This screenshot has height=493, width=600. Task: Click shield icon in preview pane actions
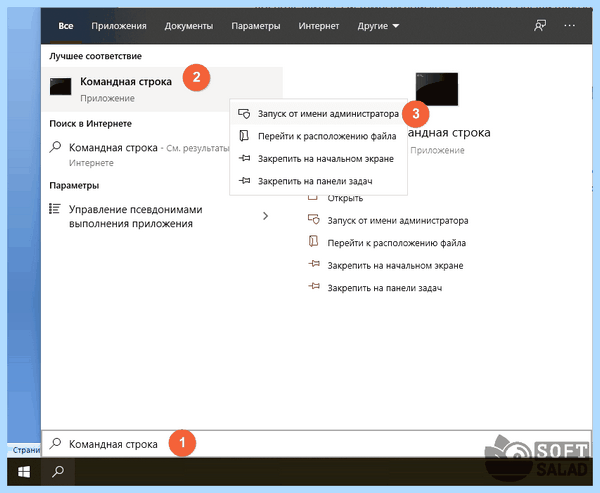pos(314,220)
